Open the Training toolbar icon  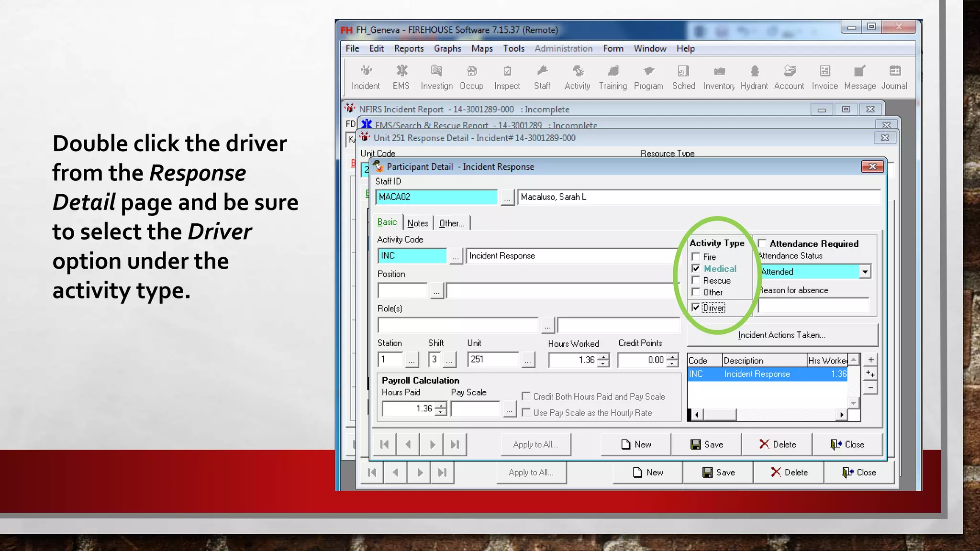[x=612, y=77]
